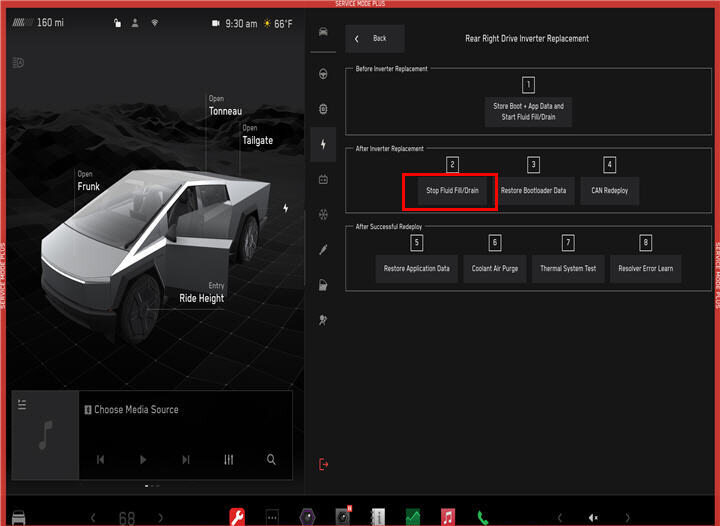This screenshot has height=526, width=720.
Task: Search media with the magnifier icon
Action: pyautogui.click(x=271, y=459)
